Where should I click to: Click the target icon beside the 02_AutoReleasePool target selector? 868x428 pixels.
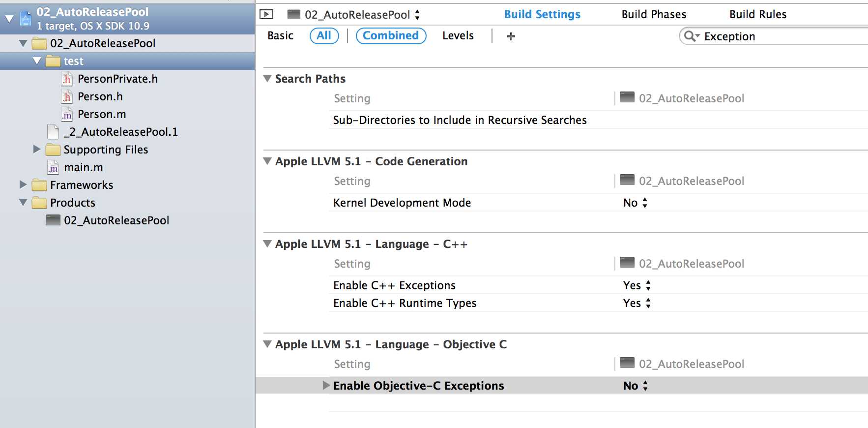click(294, 14)
